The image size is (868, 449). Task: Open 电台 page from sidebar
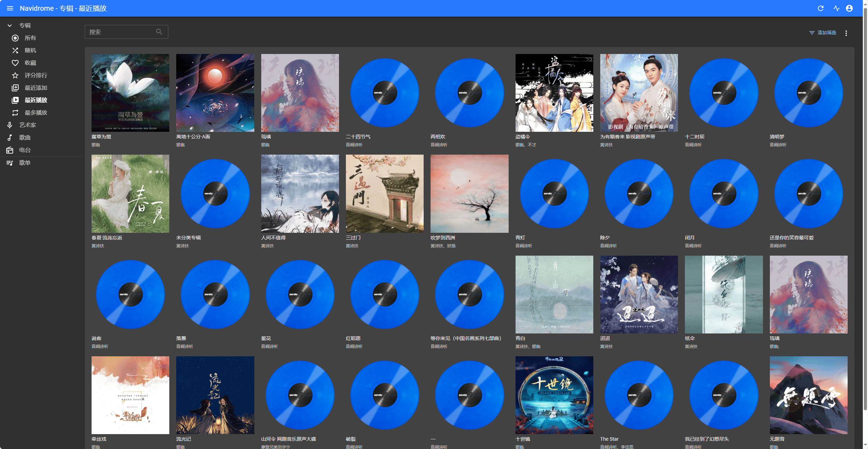tap(25, 150)
